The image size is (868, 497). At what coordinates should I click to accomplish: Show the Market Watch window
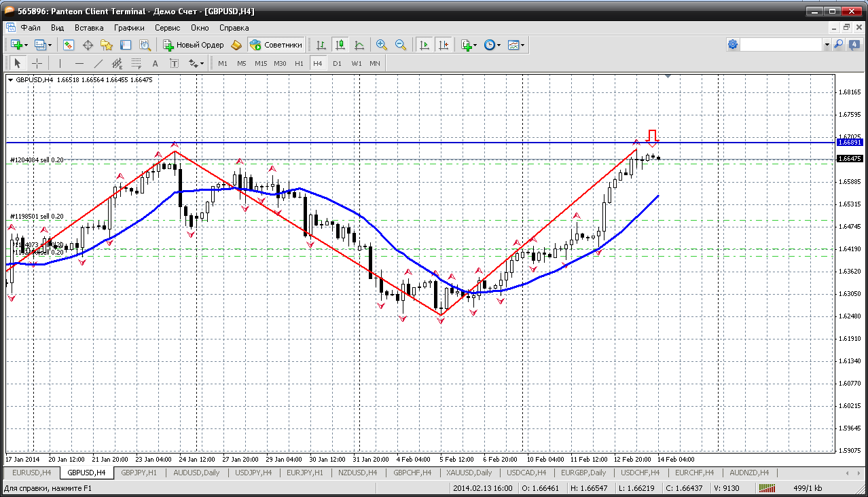click(x=69, y=45)
